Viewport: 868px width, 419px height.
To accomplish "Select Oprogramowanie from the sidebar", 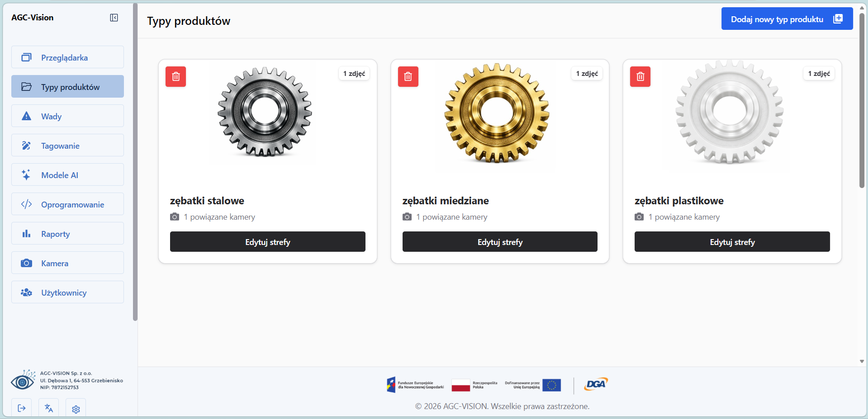I will click(67, 204).
